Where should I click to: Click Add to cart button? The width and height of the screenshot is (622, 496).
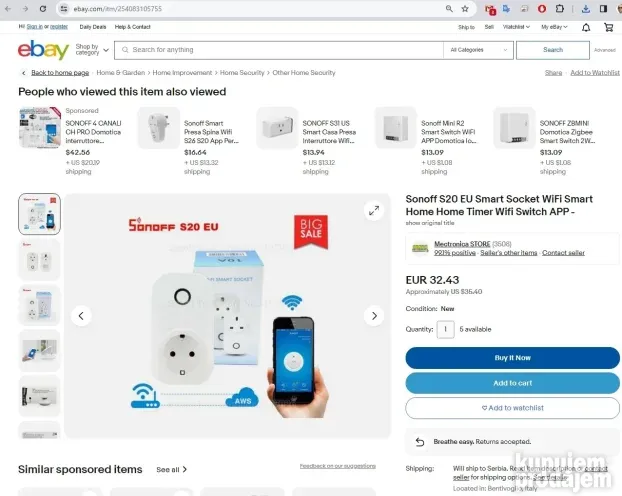click(513, 383)
